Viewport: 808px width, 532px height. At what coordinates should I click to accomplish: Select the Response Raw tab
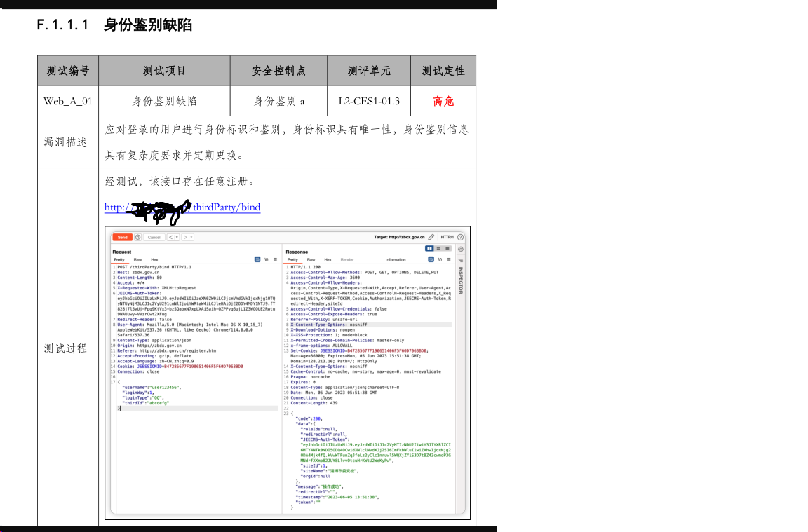(311, 259)
